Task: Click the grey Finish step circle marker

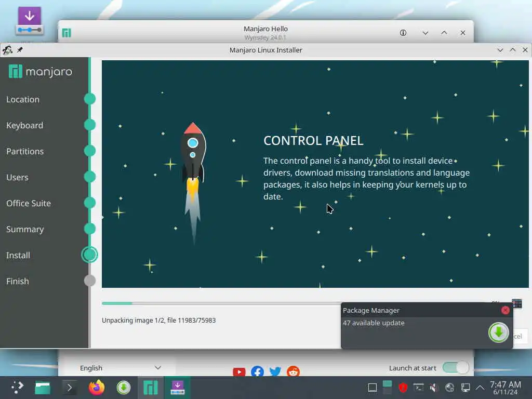Action: point(89,281)
